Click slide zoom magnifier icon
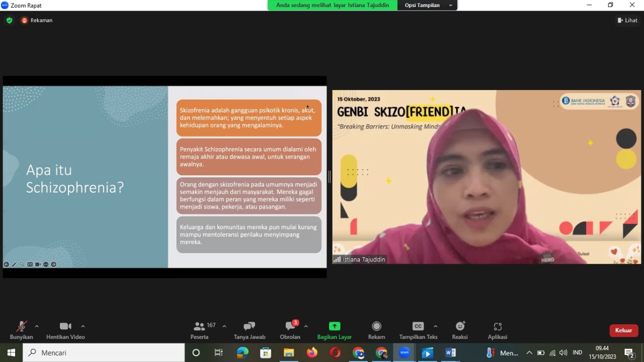644x362 pixels. pyautogui.click(x=22, y=264)
